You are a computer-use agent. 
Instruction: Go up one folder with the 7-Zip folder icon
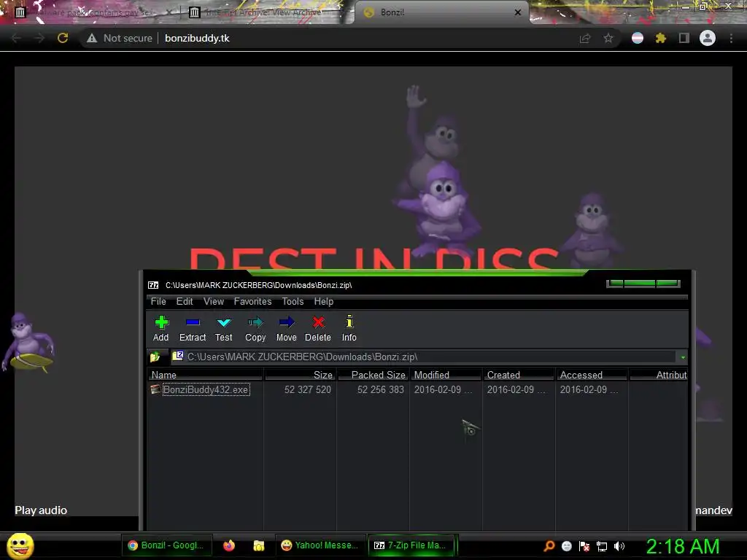point(155,357)
